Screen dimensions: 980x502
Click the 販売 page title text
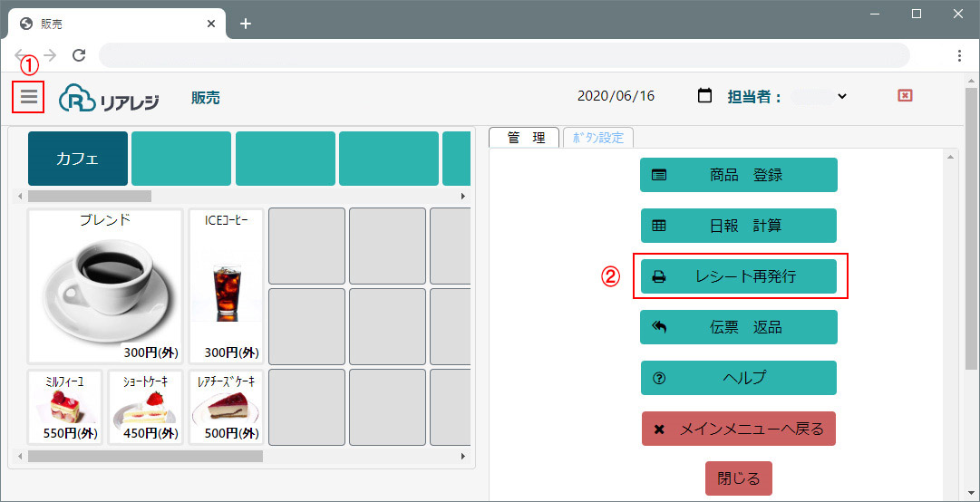(206, 98)
